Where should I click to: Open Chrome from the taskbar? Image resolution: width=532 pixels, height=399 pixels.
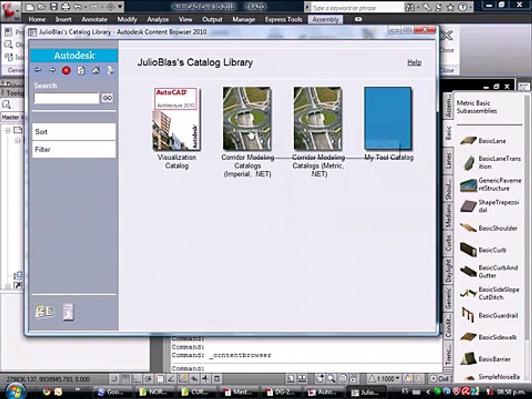pos(46,392)
